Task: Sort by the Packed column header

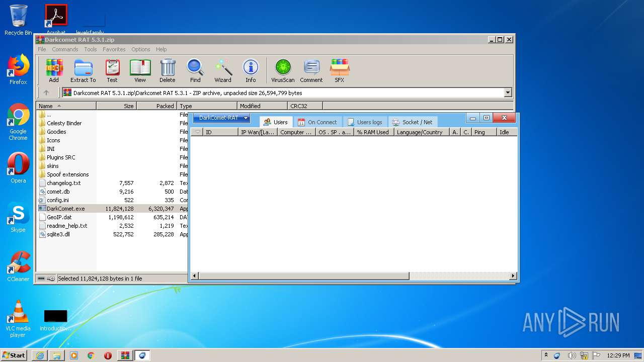Action: [x=157, y=106]
